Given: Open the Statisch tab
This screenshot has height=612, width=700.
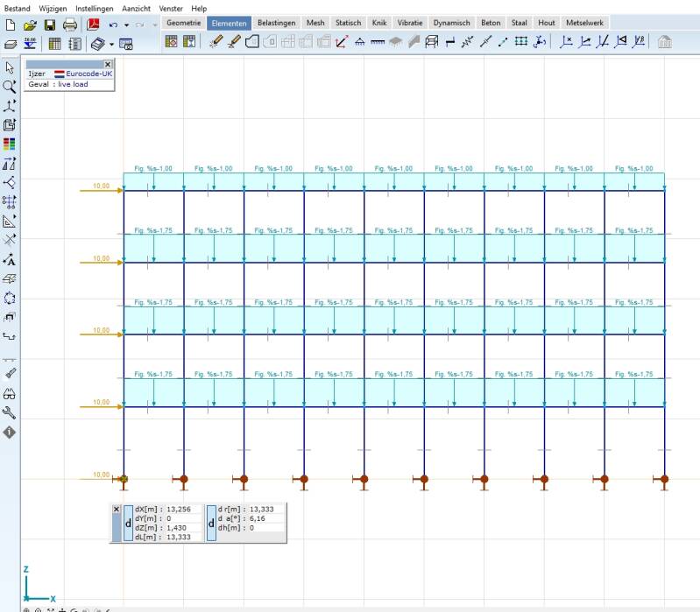Looking at the screenshot, I should click(348, 23).
